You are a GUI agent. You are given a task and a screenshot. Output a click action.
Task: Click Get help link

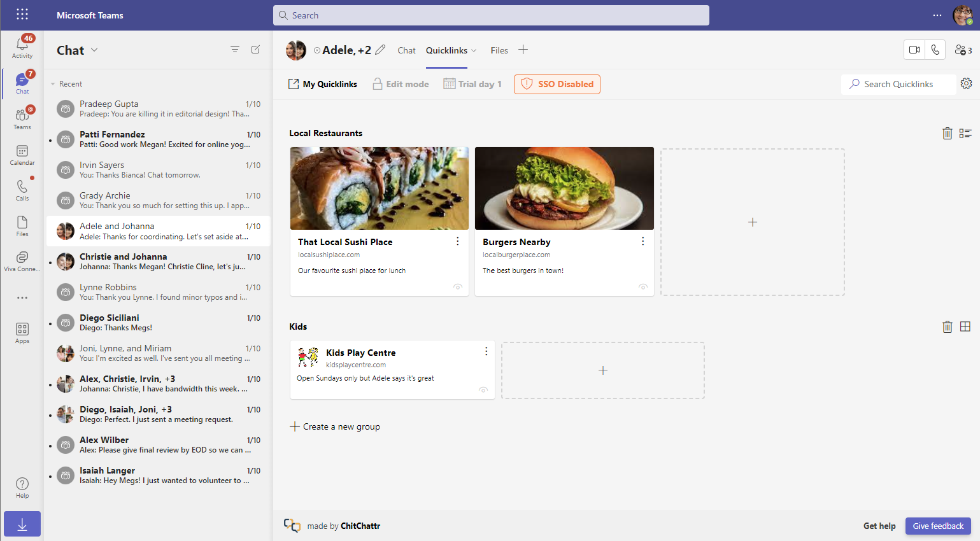[x=879, y=526]
